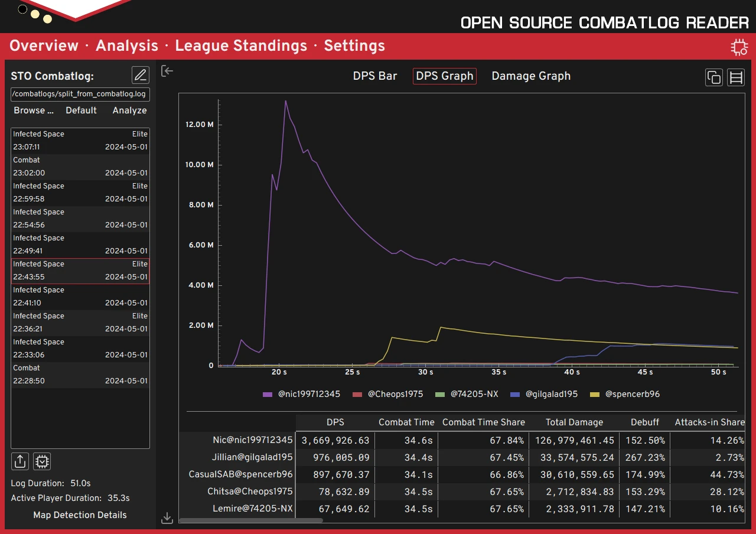Image resolution: width=756 pixels, height=534 pixels.
Task: Click the export upload icon below the combat list
Action: coord(19,461)
